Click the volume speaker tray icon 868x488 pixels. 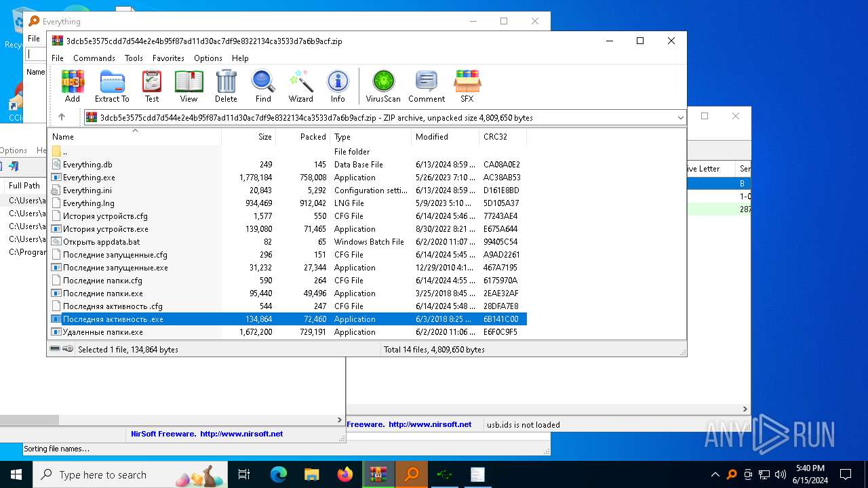point(781,474)
